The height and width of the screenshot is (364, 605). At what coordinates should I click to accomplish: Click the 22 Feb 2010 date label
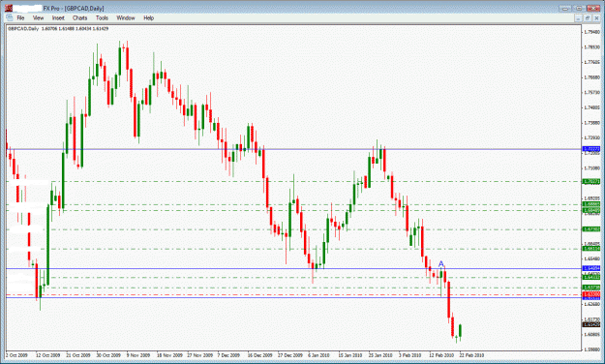[x=471, y=355]
